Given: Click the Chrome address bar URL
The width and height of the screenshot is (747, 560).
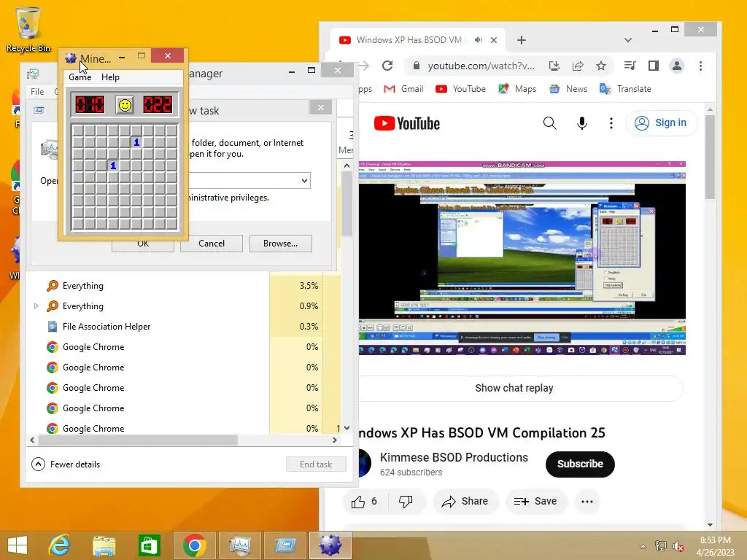Looking at the screenshot, I should (x=481, y=66).
